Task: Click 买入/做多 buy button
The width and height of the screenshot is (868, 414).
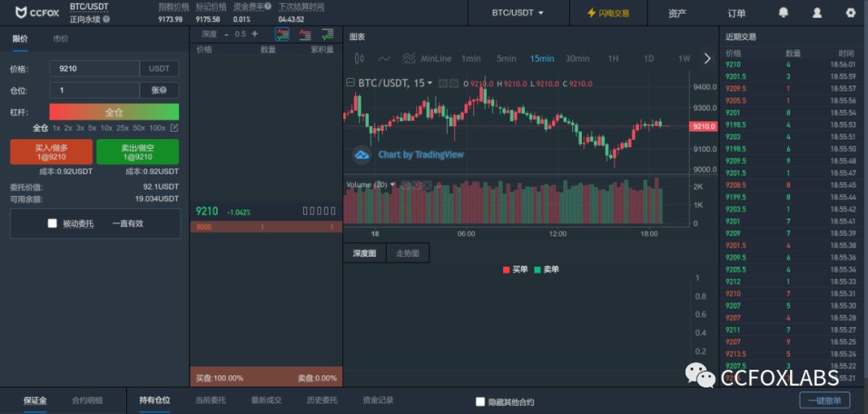Action: coord(51,152)
